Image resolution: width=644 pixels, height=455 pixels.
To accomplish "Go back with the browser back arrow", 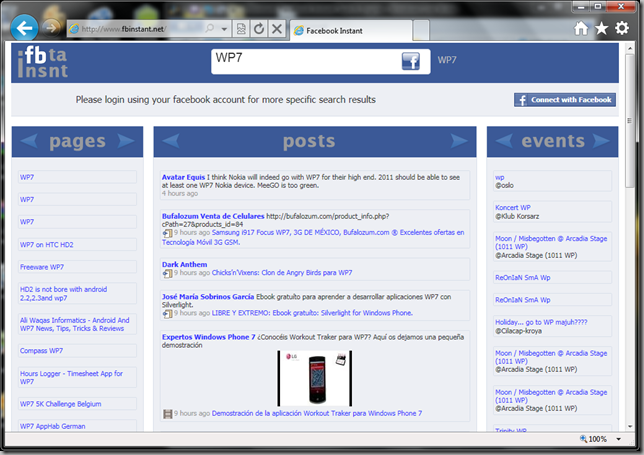I will [x=24, y=28].
